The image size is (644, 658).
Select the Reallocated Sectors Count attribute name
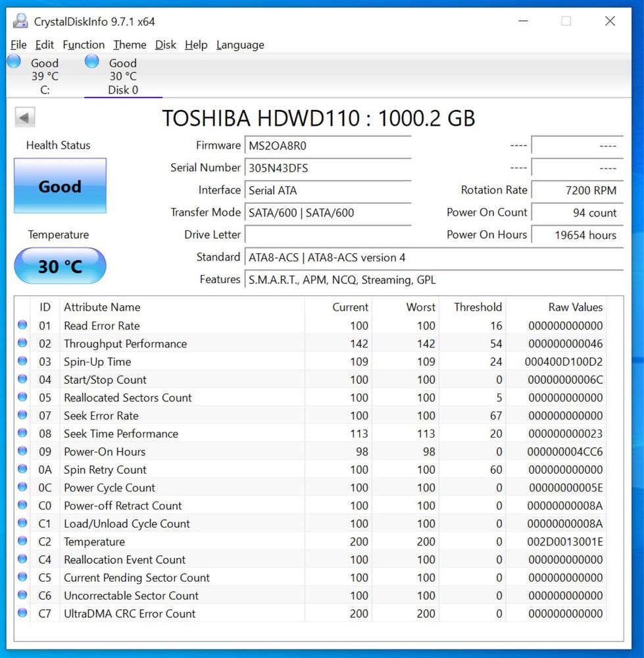point(128,398)
